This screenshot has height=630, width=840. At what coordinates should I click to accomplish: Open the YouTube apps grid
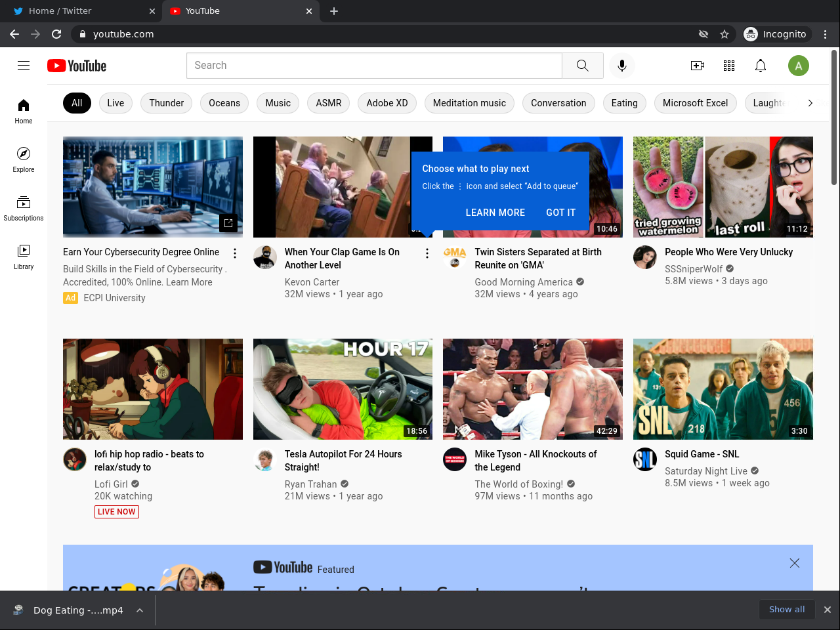pyautogui.click(x=729, y=66)
